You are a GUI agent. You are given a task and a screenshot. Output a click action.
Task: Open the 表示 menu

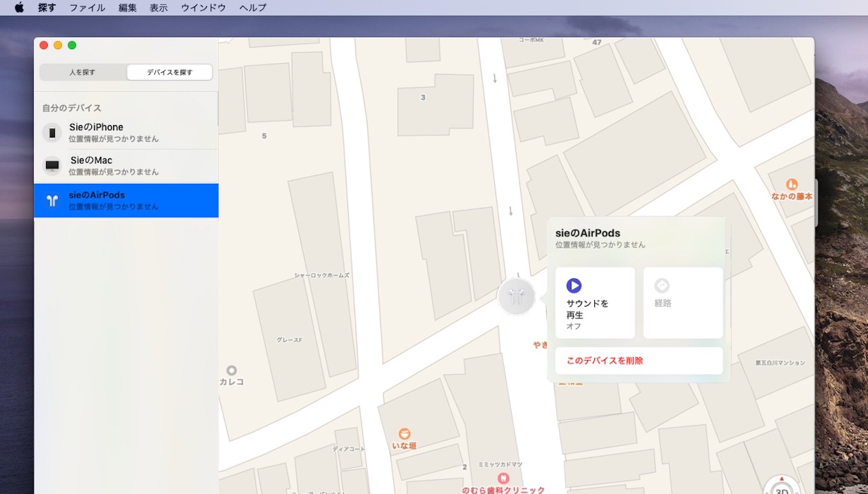click(158, 8)
